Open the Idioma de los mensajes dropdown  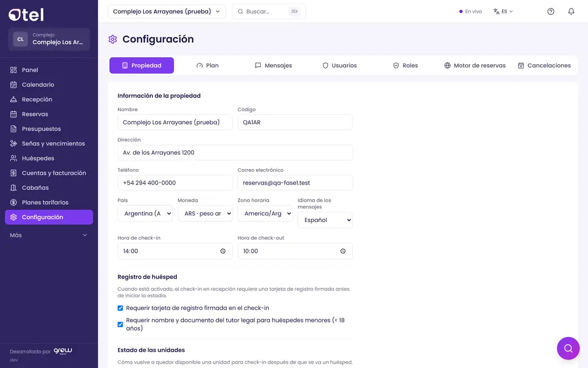pos(325,220)
